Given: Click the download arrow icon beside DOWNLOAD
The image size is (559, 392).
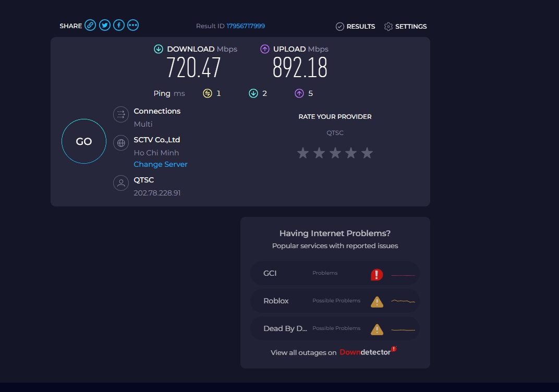Looking at the screenshot, I should [159, 49].
